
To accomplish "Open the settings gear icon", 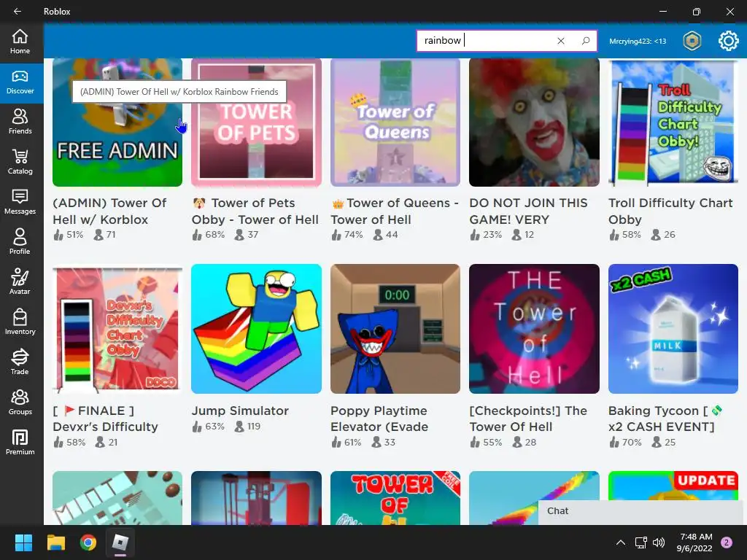I will tap(729, 41).
